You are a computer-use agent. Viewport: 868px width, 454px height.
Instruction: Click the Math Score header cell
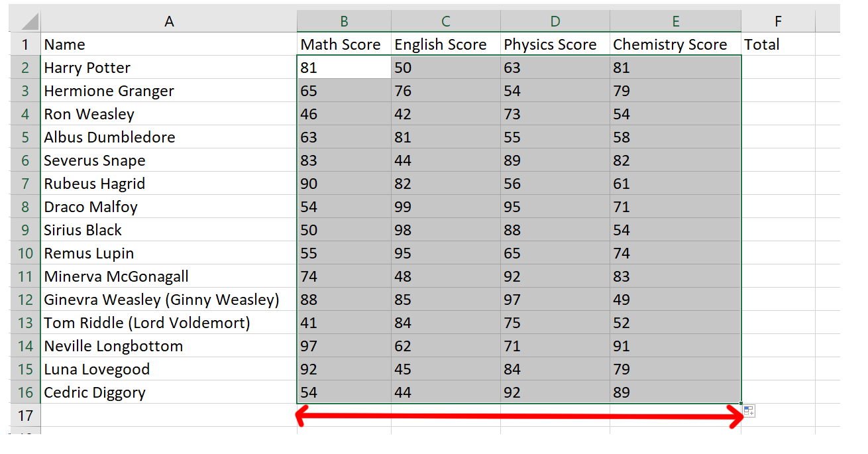click(x=344, y=44)
